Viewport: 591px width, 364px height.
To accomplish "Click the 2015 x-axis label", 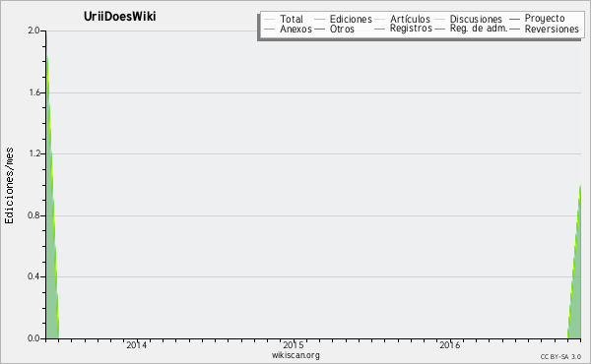I will click(x=294, y=344).
